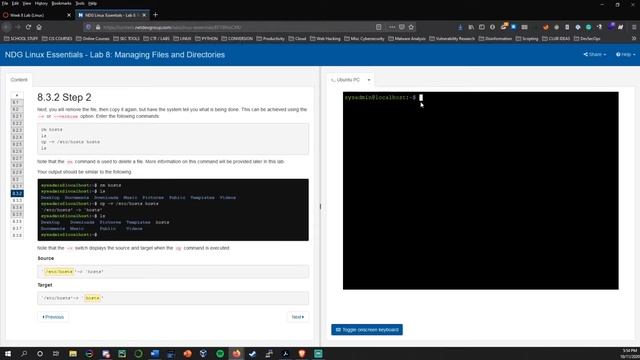This screenshot has height=360, width=640.
Task: Open the page actions three-dots menu
Action: click(392, 27)
